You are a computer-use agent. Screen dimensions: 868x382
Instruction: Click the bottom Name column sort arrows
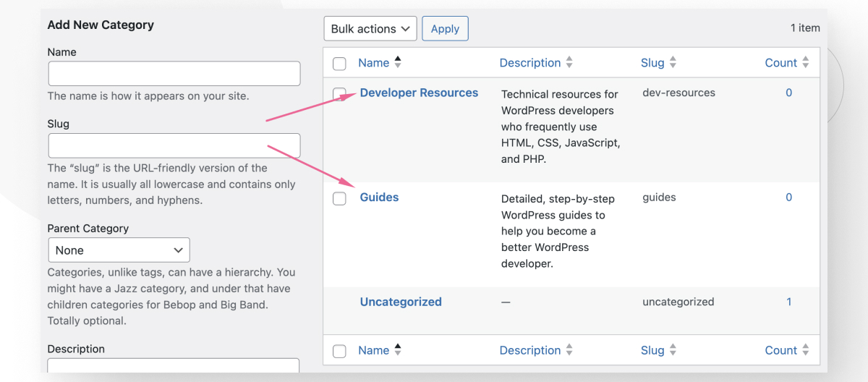[x=397, y=349]
